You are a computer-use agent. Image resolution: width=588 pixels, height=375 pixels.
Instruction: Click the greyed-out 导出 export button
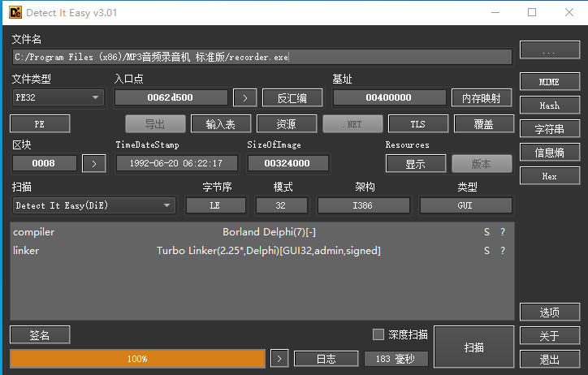[155, 124]
